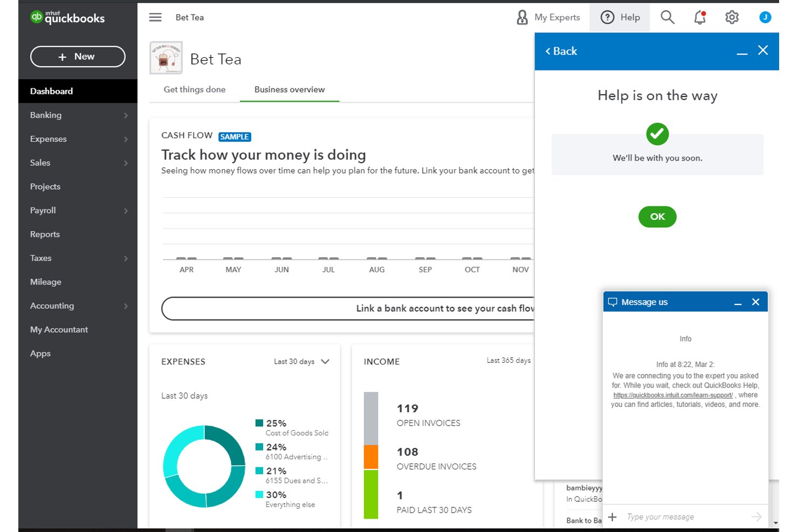Image resolution: width=798 pixels, height=532 pixels.
Task: Open the Help panel button
Action: click(x=620, y=17)
